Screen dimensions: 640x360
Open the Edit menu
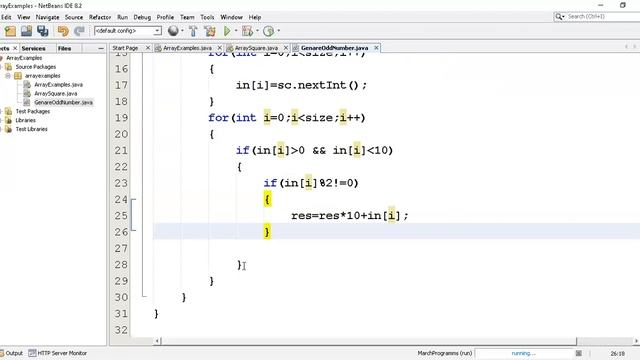[6, 17]
